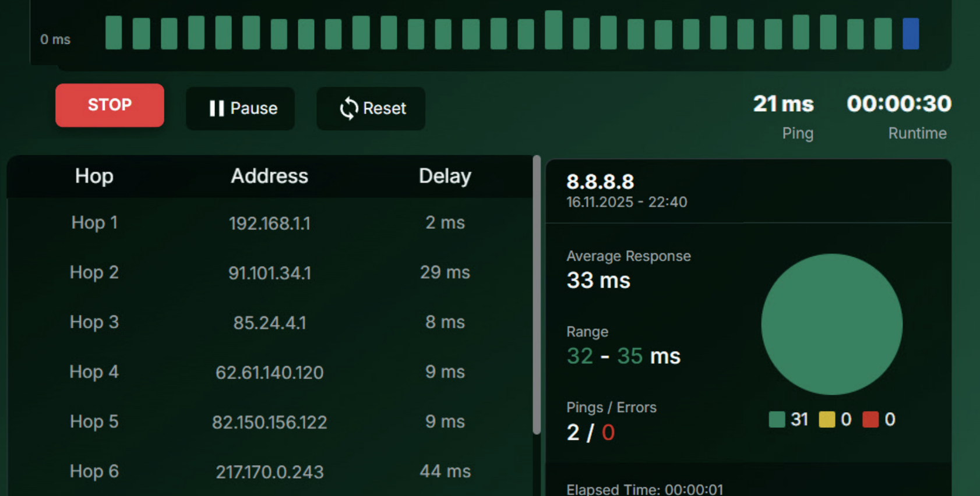This screenshot has height=496, width=980.
Task: Reset the ping statistics
Action: point(371,108)
